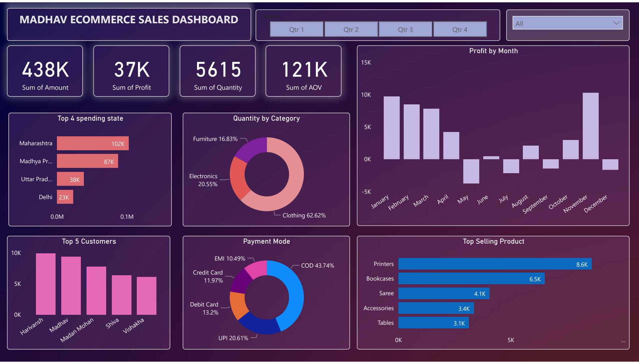
Task: Select the 438K Sum of Amount card
Action: 45,71
